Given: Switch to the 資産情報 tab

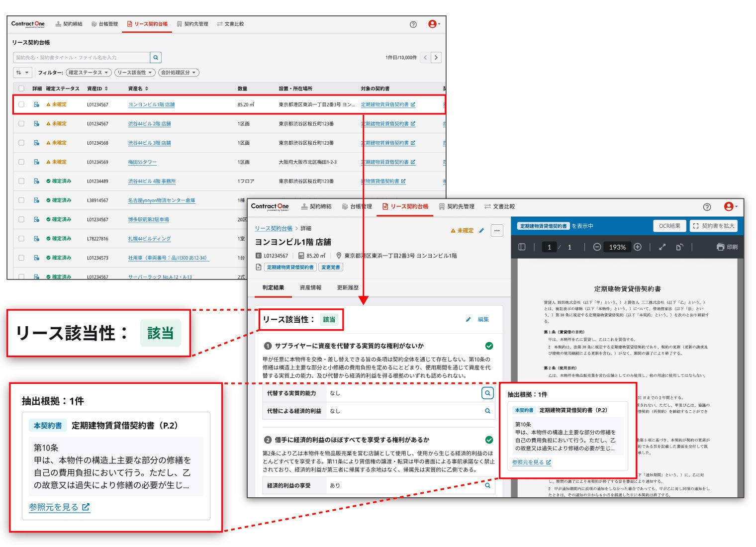Looking at the screenshot, I should click(x=310, y=288).
